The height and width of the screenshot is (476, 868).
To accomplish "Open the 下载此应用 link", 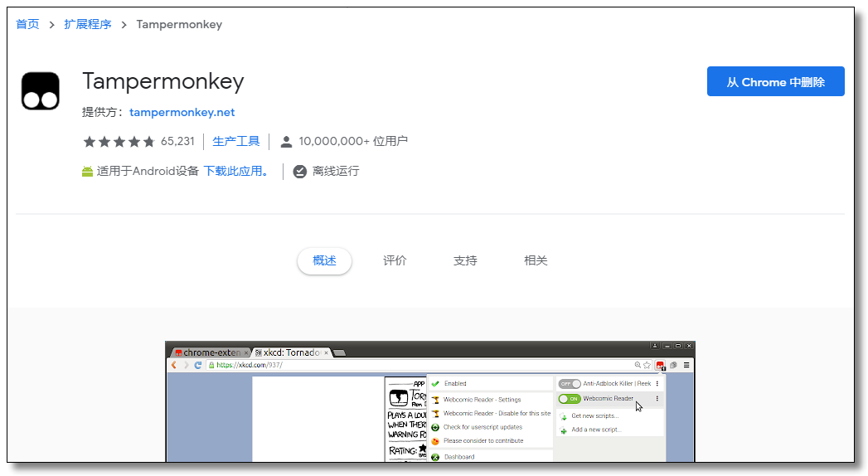I will [236, 171].
